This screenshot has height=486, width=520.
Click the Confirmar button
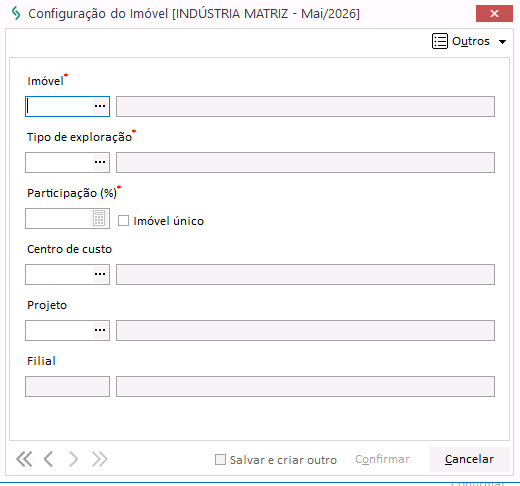[x=382, y=459]
